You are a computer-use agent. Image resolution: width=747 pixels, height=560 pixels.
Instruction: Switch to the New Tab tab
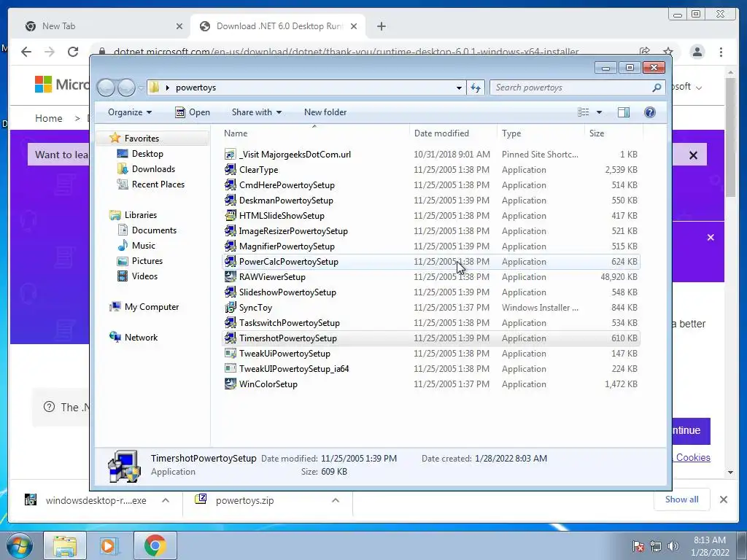104,26
